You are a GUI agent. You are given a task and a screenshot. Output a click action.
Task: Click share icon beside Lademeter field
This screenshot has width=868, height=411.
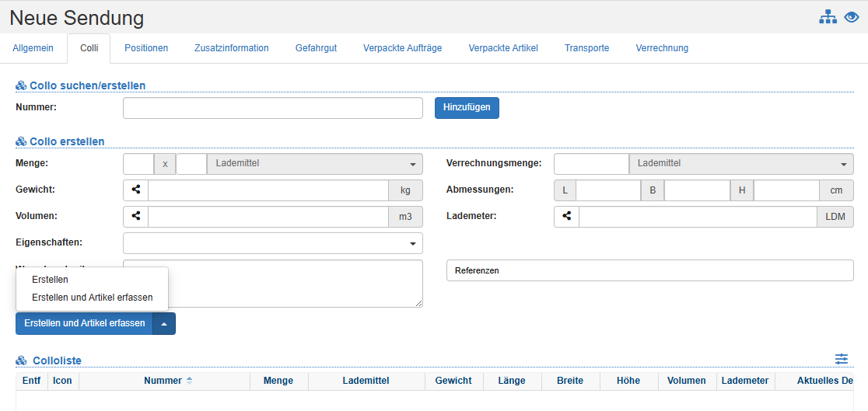(x=566, y=217)
